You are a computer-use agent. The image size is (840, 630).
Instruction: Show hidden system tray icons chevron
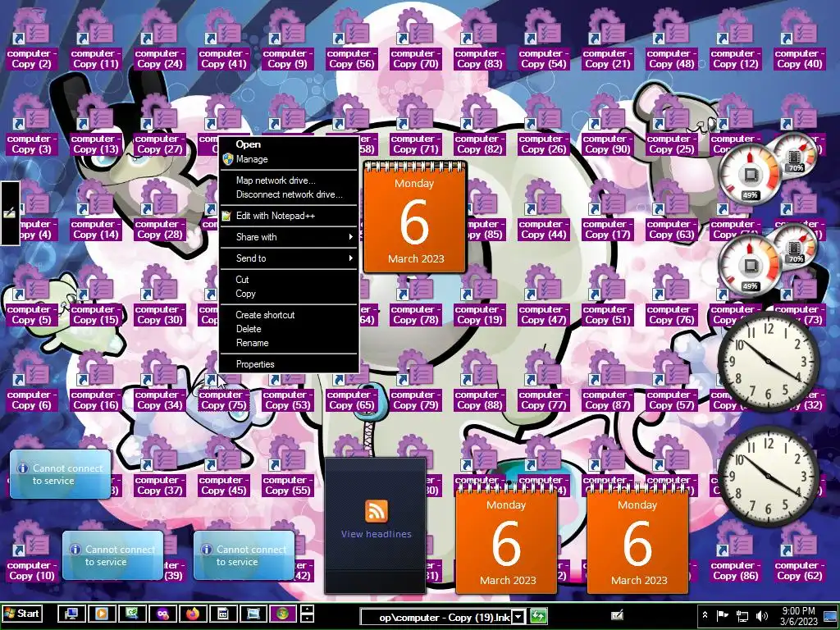pyautogui.click(x=705, y=615)
